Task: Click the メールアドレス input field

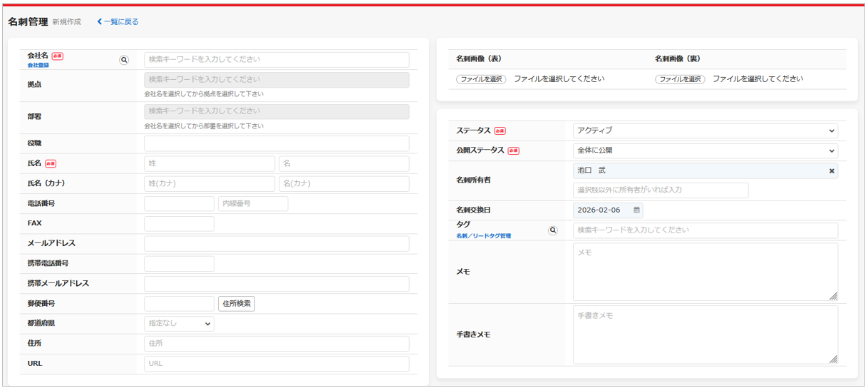Action: tap(277, 244)
